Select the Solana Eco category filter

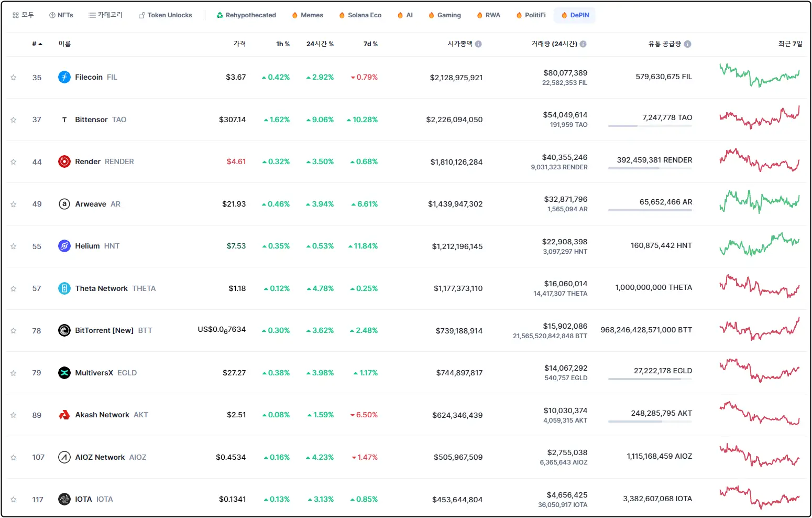(360, 15)
